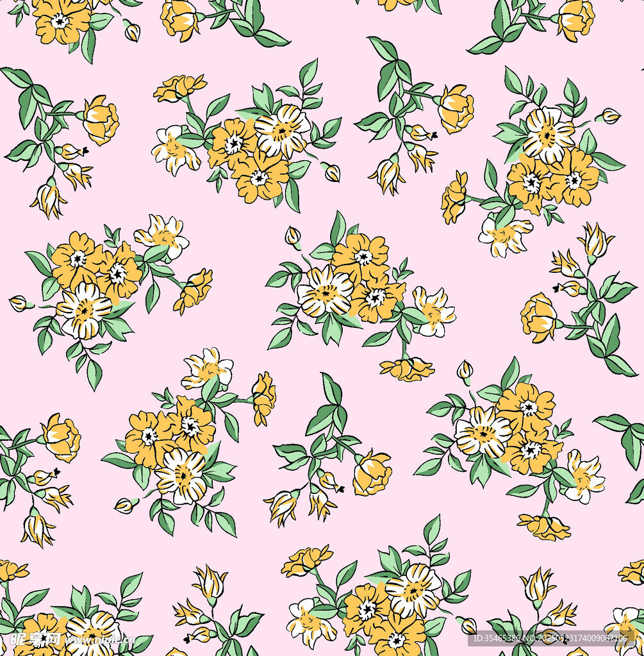Viewport: 644px width, 656px height.
Task: Click the orange rose in the top-center sprig
Action: click(x=456, y=108)
